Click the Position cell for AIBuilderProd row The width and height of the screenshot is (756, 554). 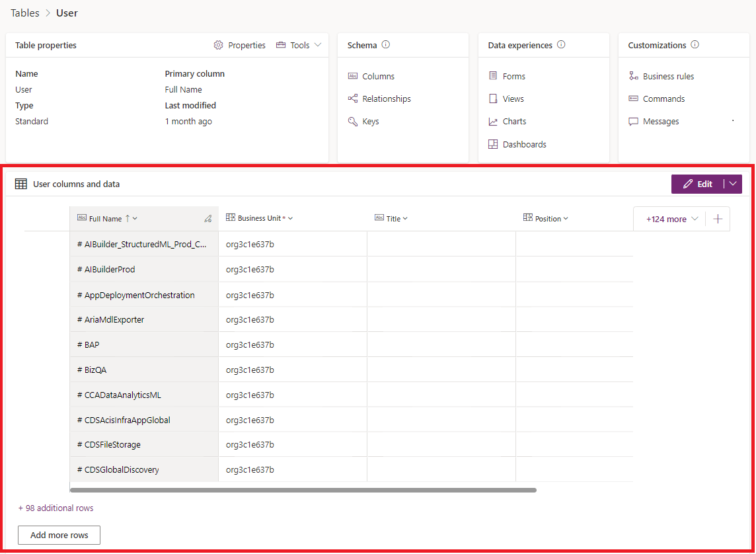click(x=574, y=270)
